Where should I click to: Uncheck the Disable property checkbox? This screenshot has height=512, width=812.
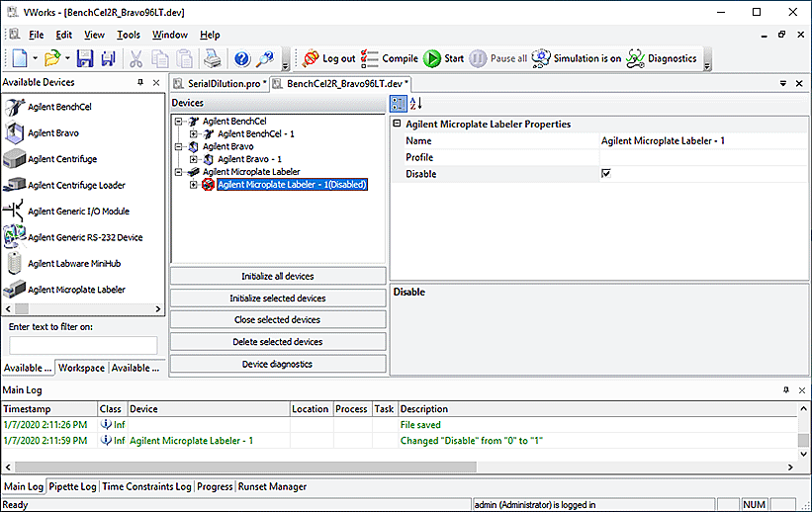[606, 173]
